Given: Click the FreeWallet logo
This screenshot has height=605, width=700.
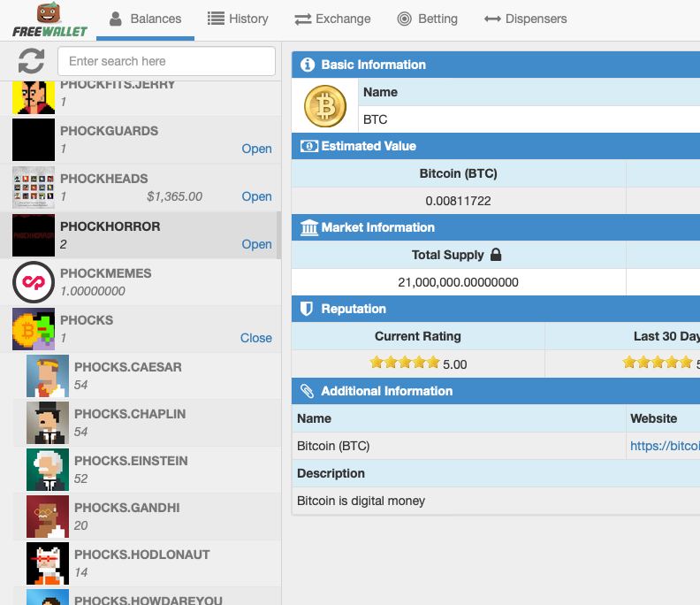Looking at the screenshot, I should coord(49,19).
